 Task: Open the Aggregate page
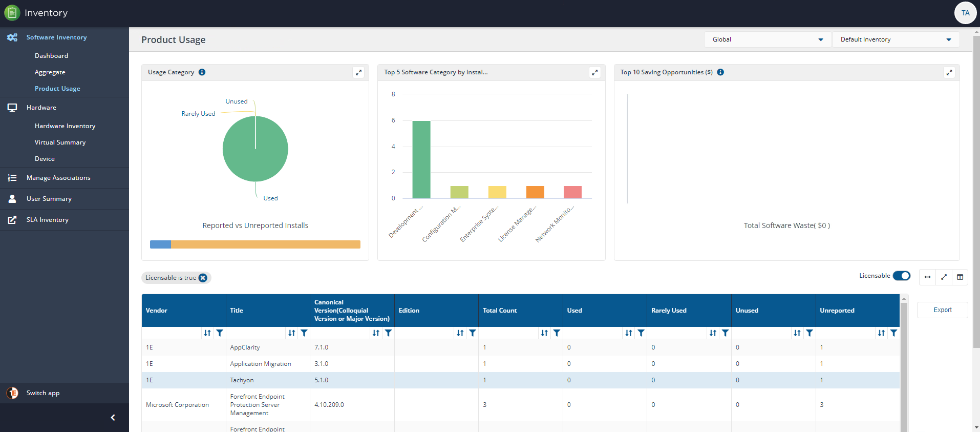click(x=50, y=72)
